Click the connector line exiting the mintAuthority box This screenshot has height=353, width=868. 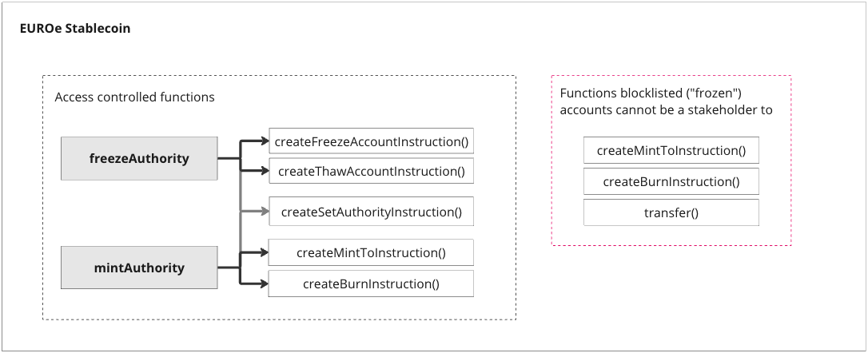229,268
